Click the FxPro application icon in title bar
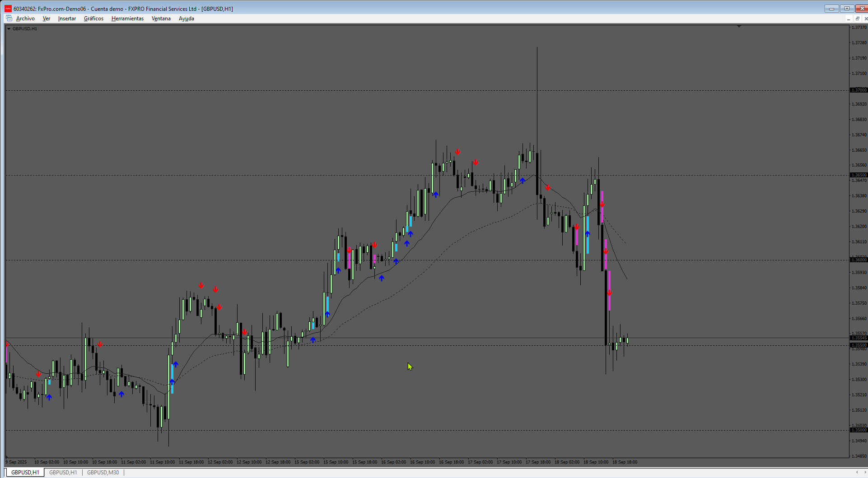This screenshot has height=478, width=868. click(x=8, y=9)
